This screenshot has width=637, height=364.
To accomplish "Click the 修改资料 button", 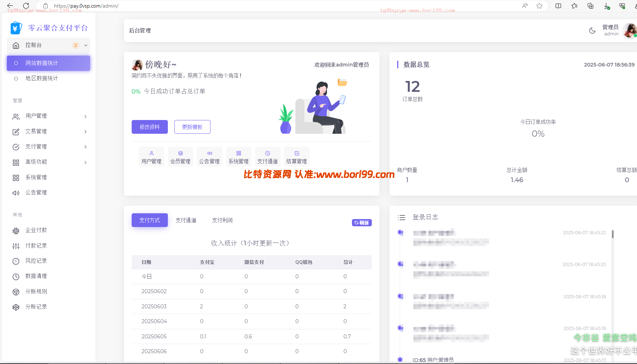I will pos(150,127).
